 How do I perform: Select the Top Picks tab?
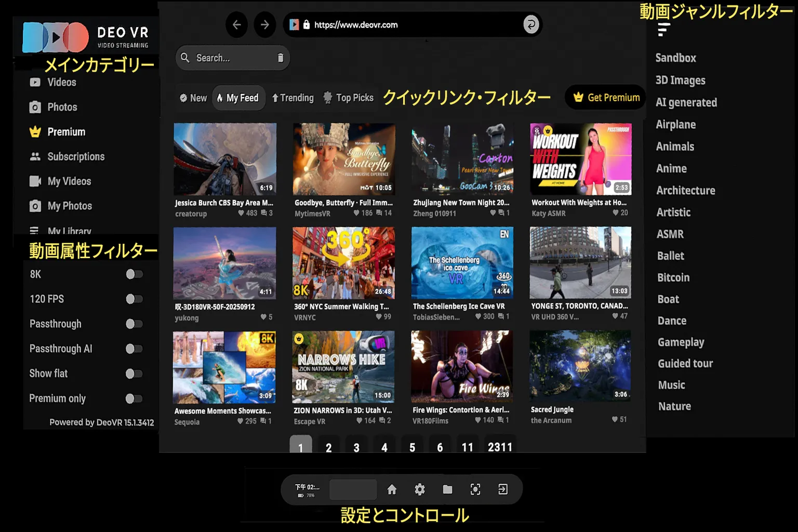(x=348, y=97)
